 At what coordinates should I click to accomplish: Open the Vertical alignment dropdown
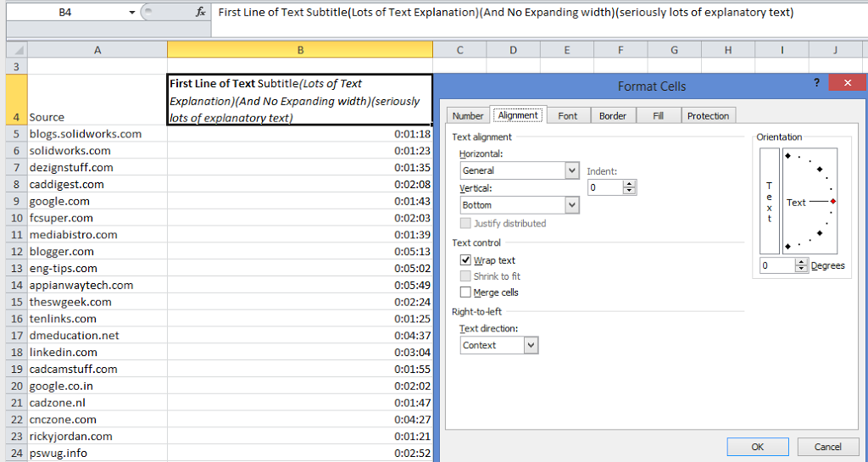tap(572, 204)
